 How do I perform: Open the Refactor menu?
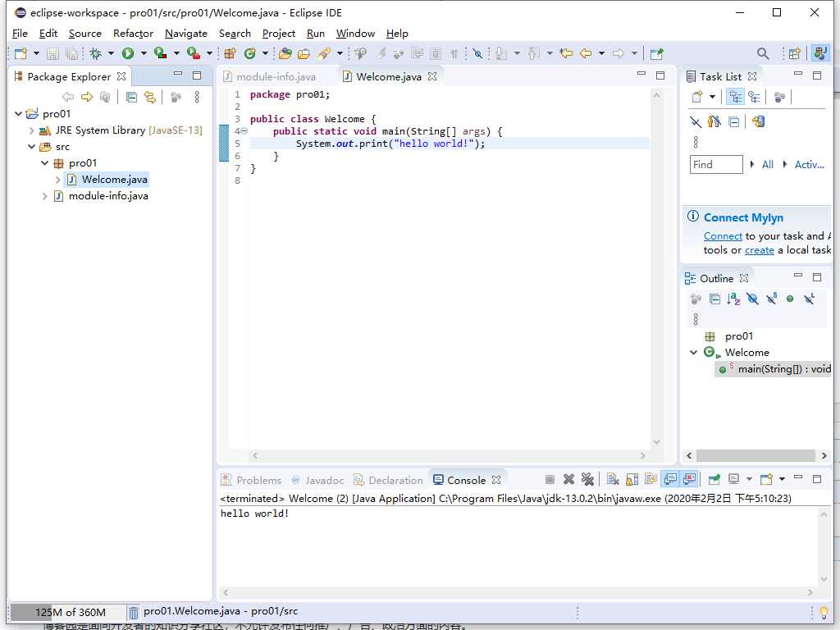[x=133, y=33]
